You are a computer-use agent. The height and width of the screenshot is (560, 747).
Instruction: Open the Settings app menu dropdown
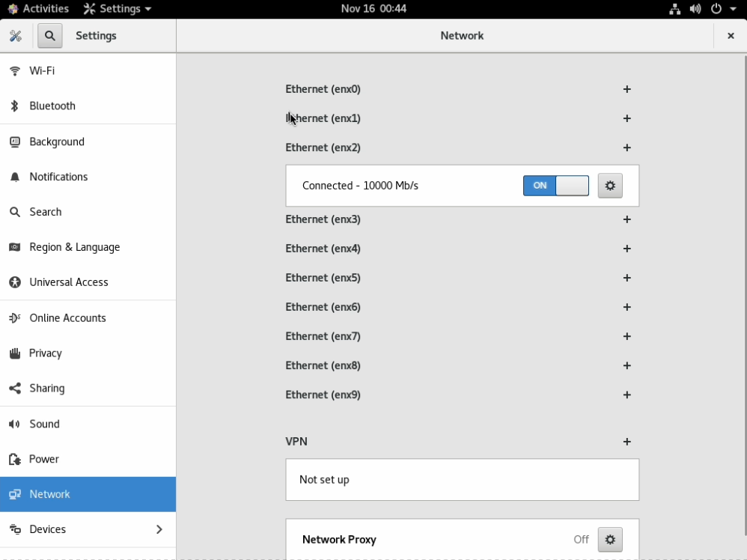click(118, 9)
